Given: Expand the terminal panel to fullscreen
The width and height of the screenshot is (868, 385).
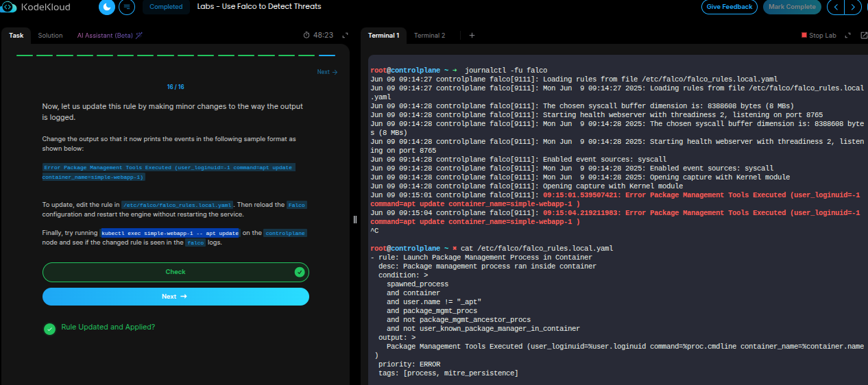Looking at the screenshot, I should pyautogui.click(x=847, y=36).
